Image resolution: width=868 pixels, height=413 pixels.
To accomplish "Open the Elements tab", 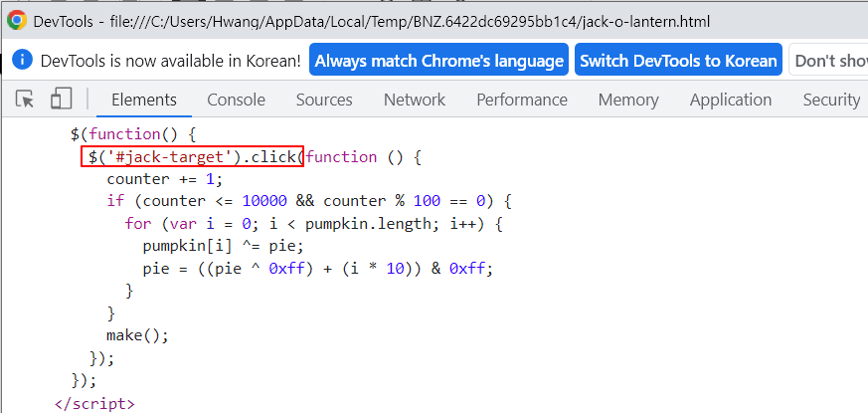I will coord(144,100).
